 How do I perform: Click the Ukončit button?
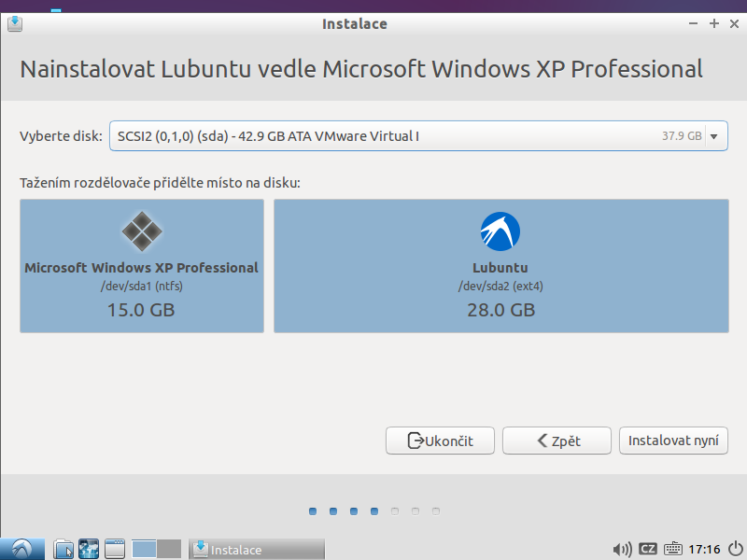point(440,441)
